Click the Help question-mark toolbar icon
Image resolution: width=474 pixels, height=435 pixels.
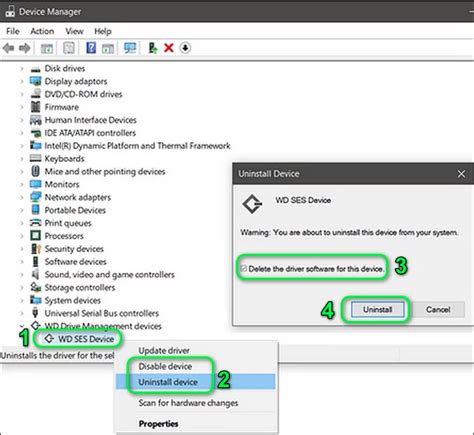pyautogui.click(x=91, y=48)
